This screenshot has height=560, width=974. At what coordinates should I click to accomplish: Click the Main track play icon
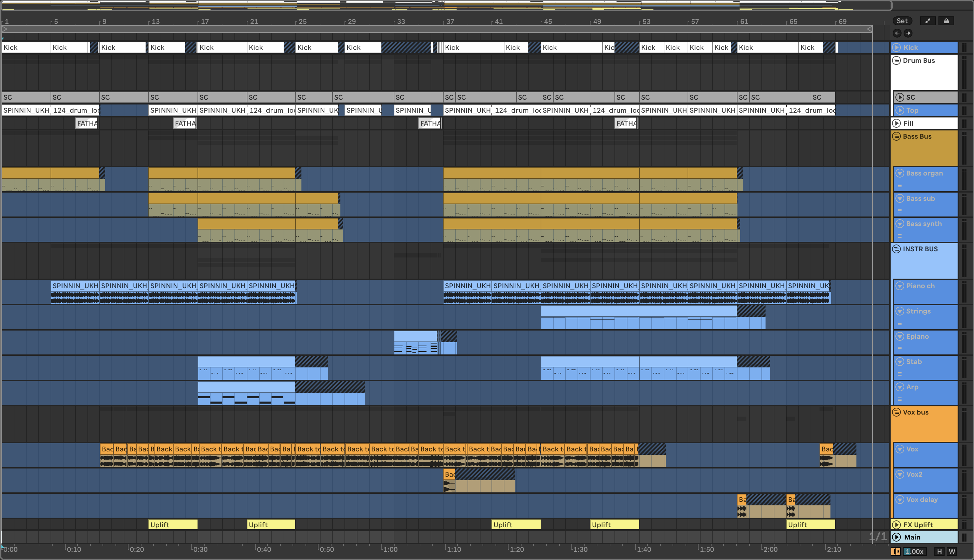tap(896, 537)
